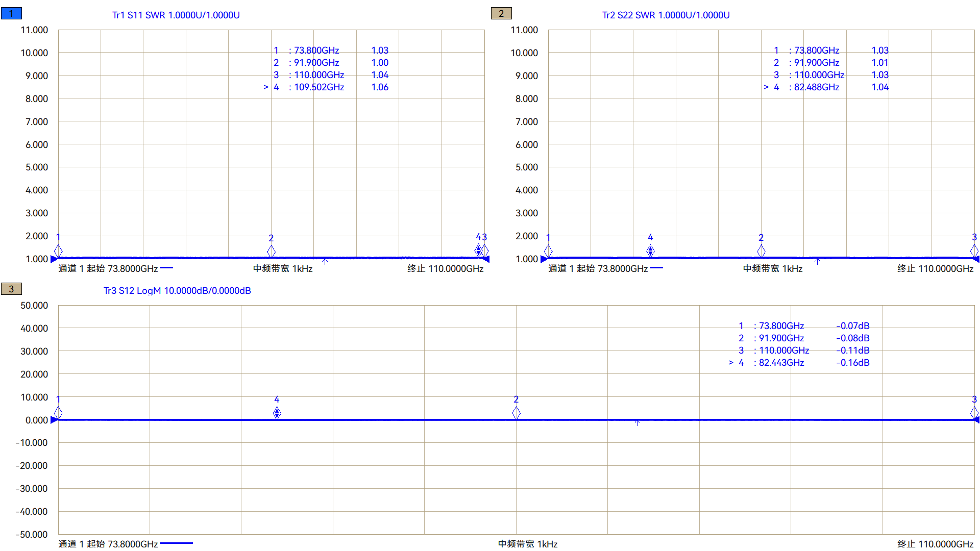Screen dimensions: 980x551
Task: Click marker 4 diamond on S22 SWR trace
Action: tap(650, 250)
